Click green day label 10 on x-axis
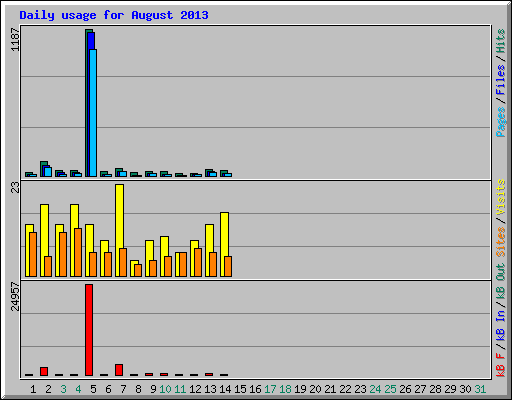The height and width of the screenshot is (400, 512). (x=165, y=389)
